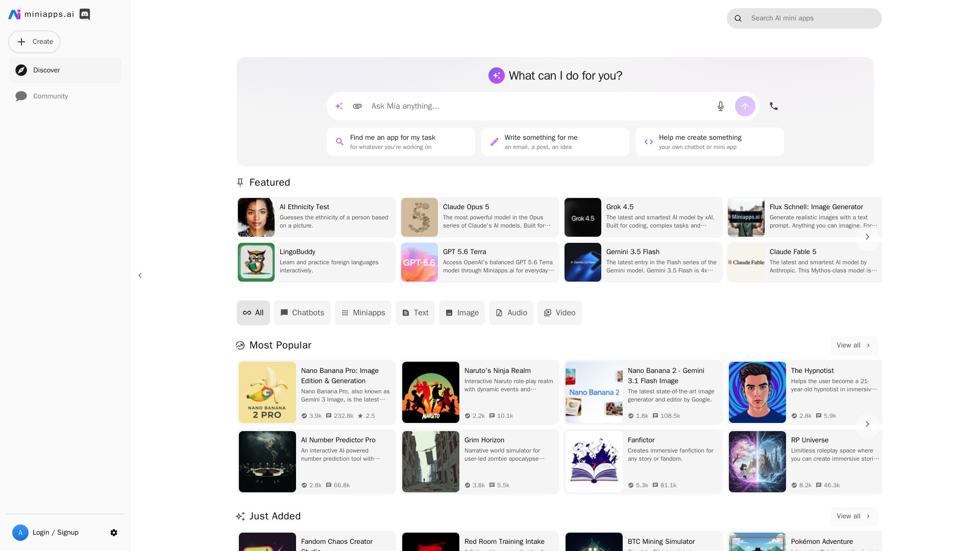Click Login / Signup
This screenshot has height=551, width=980.
56,533
